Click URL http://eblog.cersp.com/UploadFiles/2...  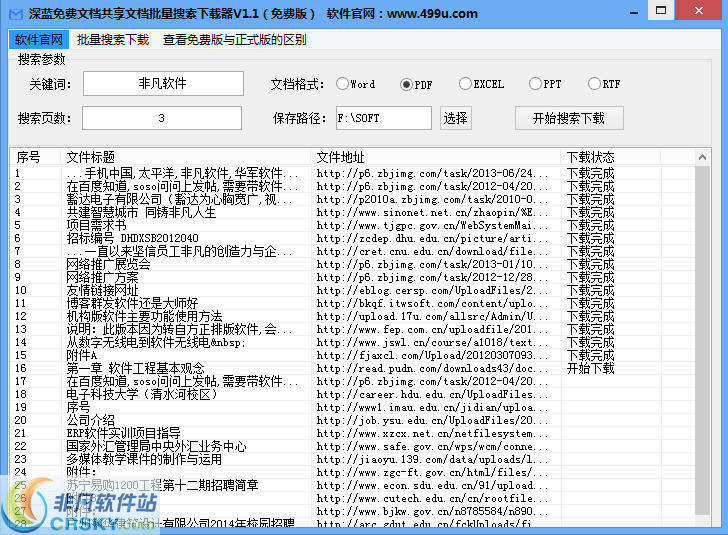(432, 291)
